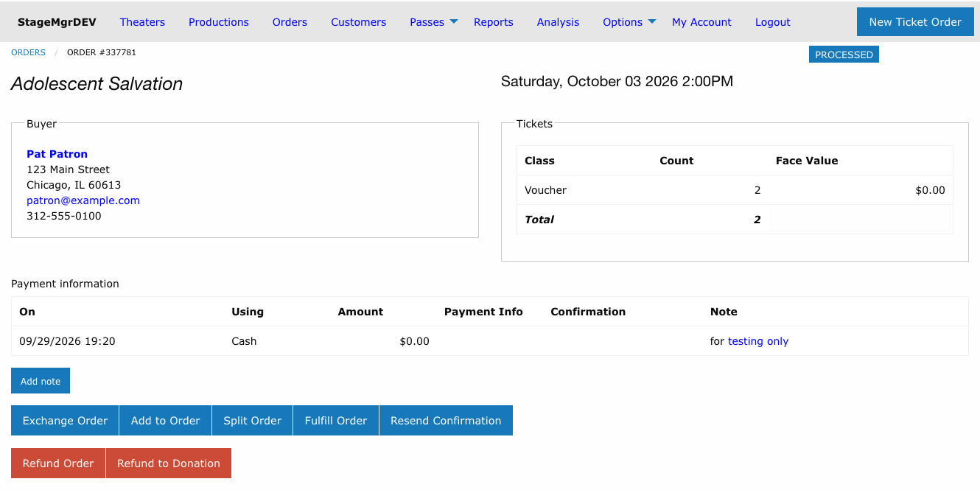Image resolution: width=980 pixels, height=490 pixels.
Task: Open My Account
Action: [x=701, y=22]
